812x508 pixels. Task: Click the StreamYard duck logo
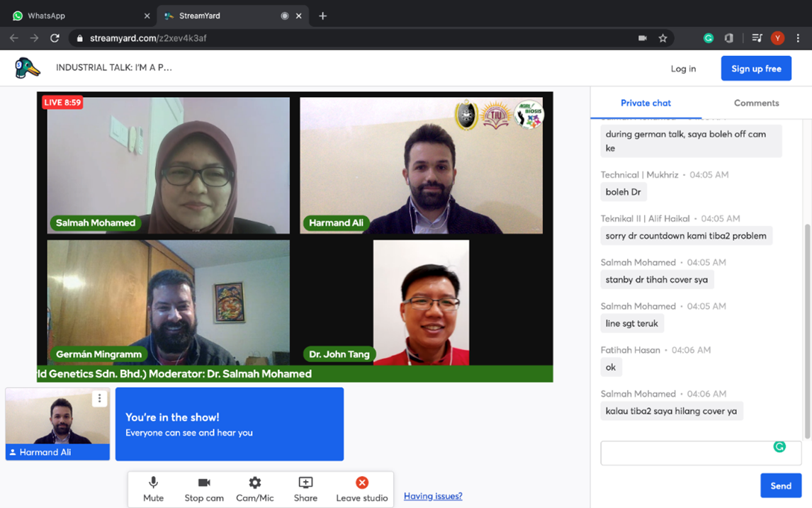tap(28, 68)
